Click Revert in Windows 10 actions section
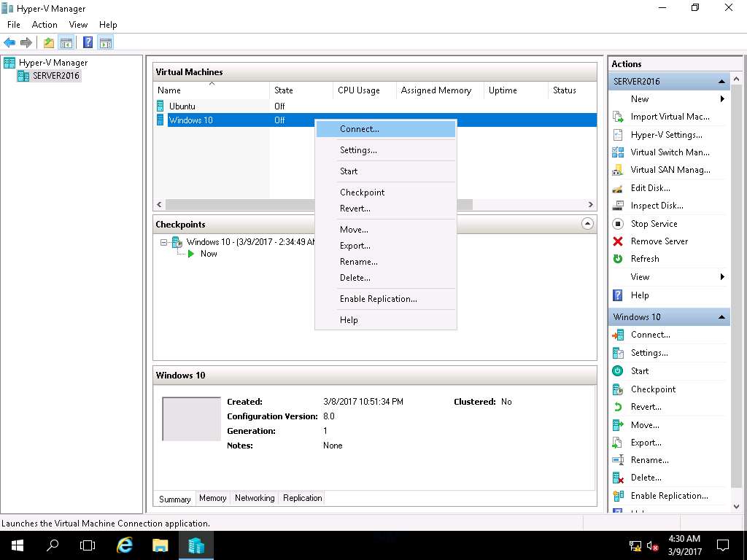The height and width of the screenshot is (560, 747). point(646,407)
